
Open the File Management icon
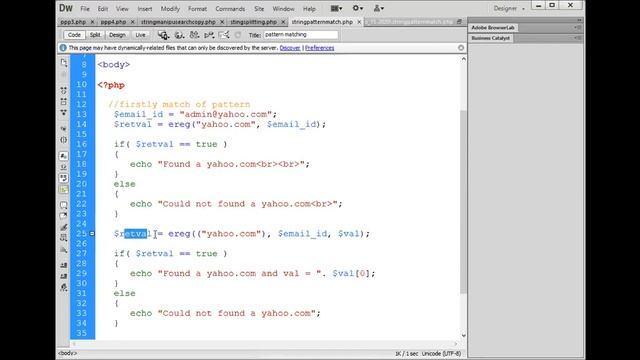pos(194,35)
